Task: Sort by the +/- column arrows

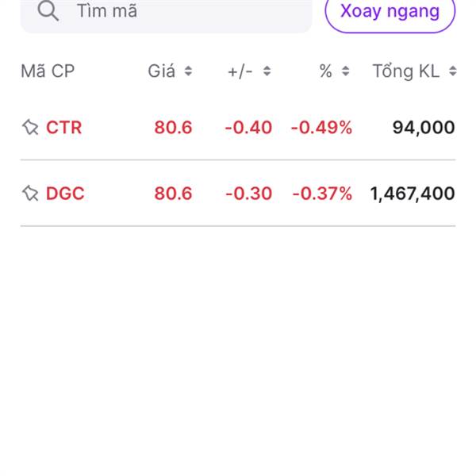Action: point(267,71)
